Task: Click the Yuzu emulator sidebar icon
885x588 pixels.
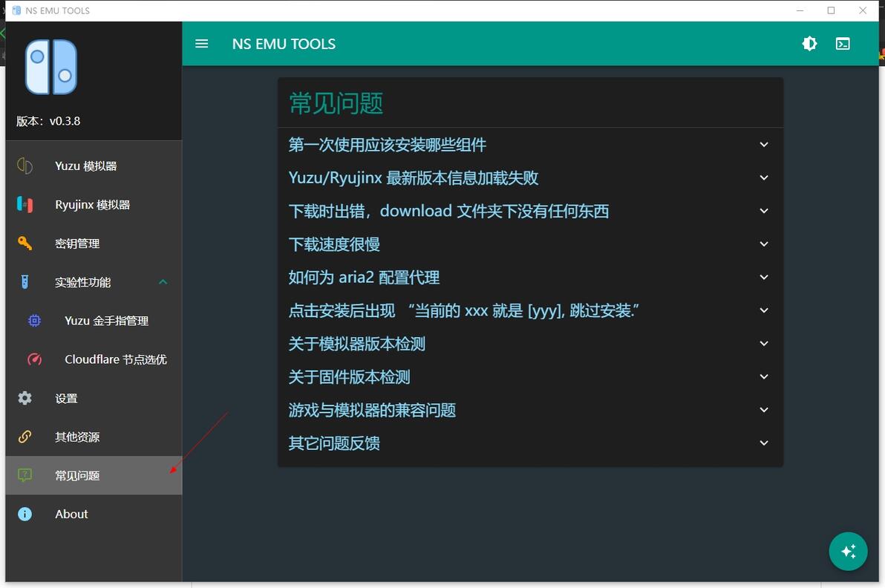Action: point(25,166)
